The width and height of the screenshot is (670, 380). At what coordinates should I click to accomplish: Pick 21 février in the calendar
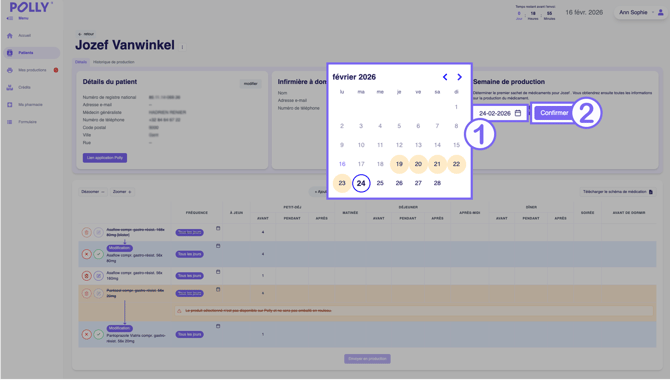click(437, 164)
